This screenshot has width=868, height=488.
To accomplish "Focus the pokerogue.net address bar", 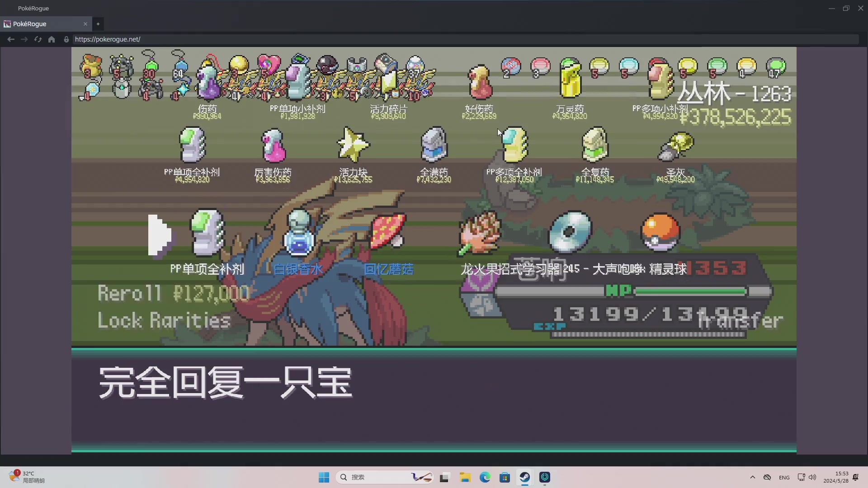I will pyautogui.click(x=466, y=39).
